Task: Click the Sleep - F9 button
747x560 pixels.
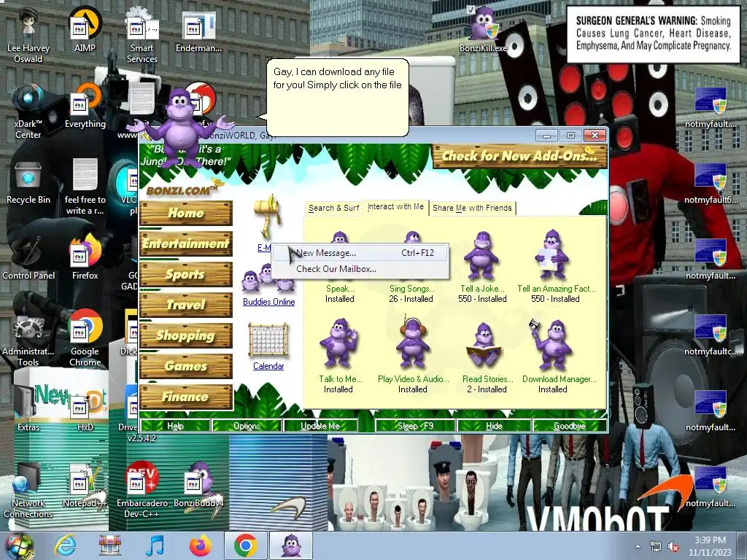Action: click(415, 426)
